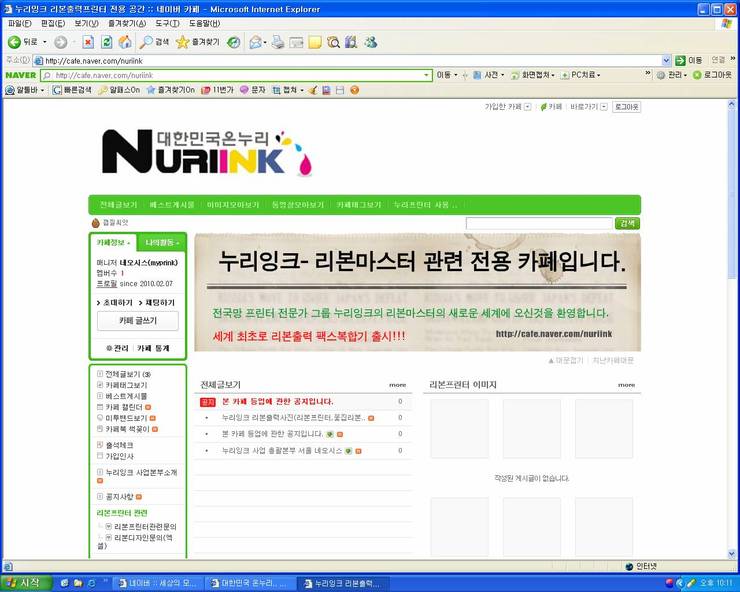Click the Stop loading icon
740x592 pixels.
coord(88,42)
